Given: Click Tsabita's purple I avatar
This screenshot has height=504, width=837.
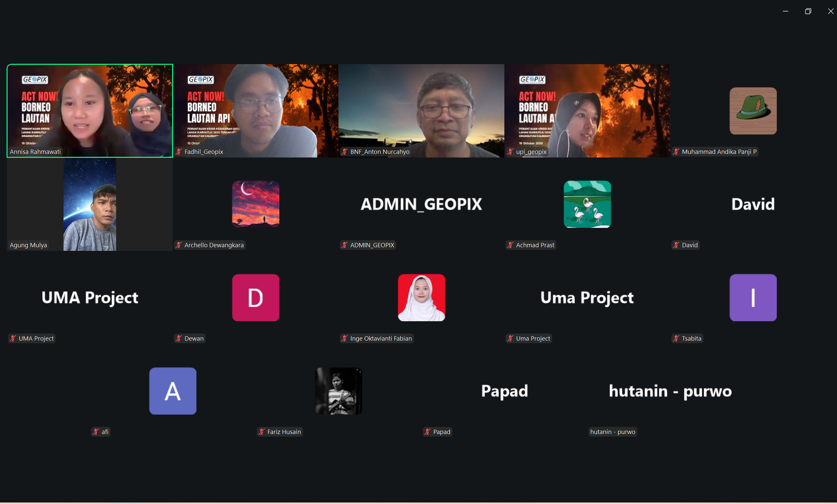Looking at the screenshot, I should click(x=753, y=298).
